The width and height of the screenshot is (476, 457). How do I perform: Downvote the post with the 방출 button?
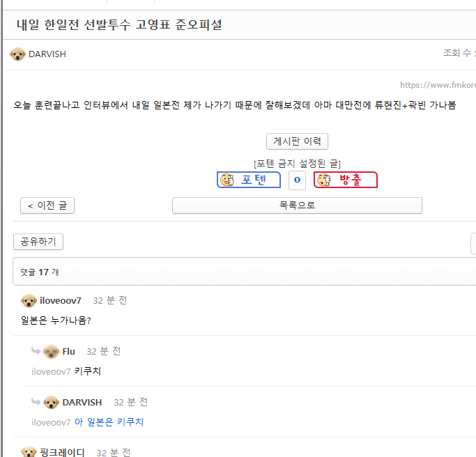pos(345,180)
